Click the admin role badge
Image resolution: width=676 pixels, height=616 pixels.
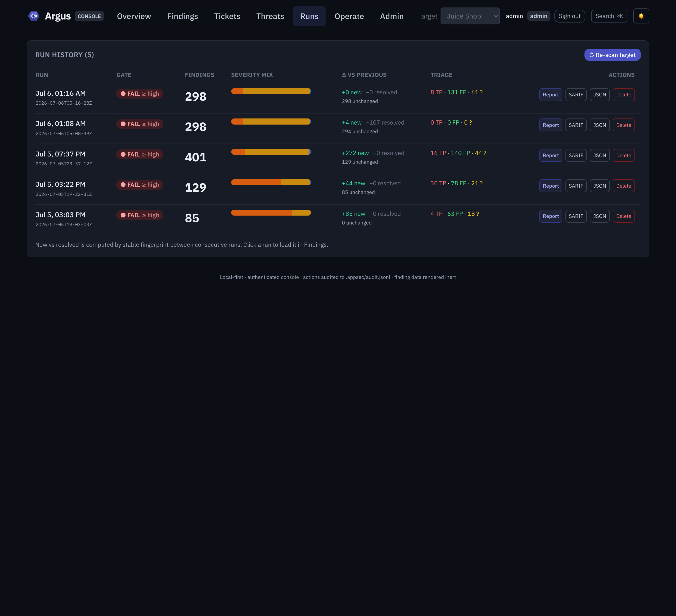coord(538,16)
